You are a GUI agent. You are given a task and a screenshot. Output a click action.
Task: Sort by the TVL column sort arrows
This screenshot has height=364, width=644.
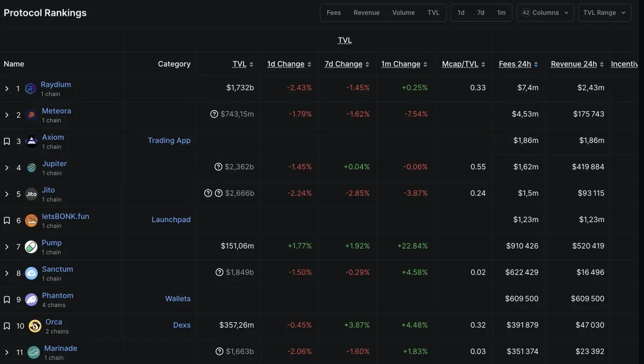(251, 64)
